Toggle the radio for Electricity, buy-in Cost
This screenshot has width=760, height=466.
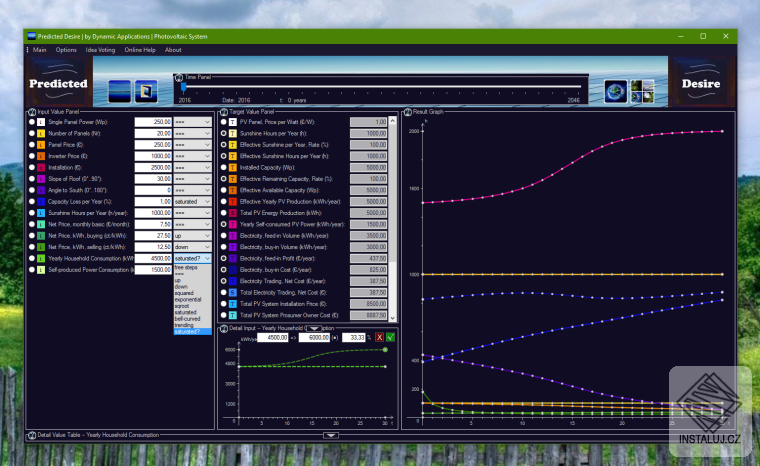(x=223, y=270)
